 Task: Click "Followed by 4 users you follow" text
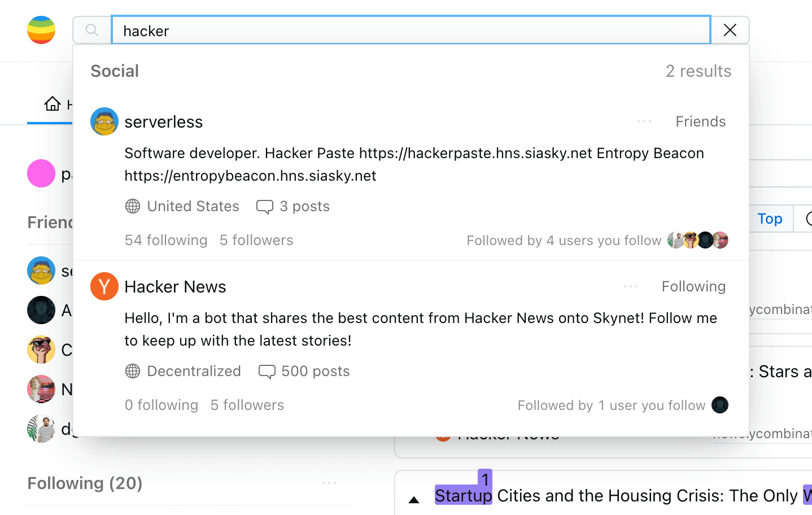click(x=564, y=241)
